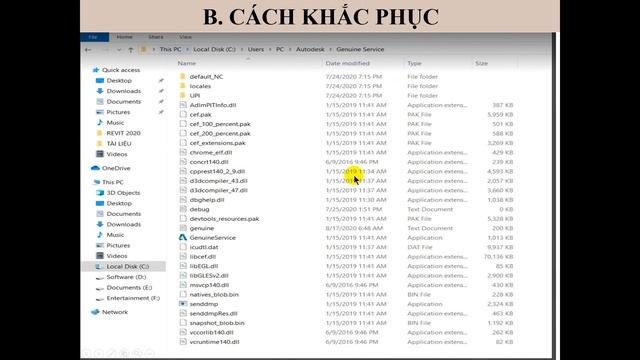640x360 pixels.
Task: Sort by the Date modified column header
Action: point(347,63)
